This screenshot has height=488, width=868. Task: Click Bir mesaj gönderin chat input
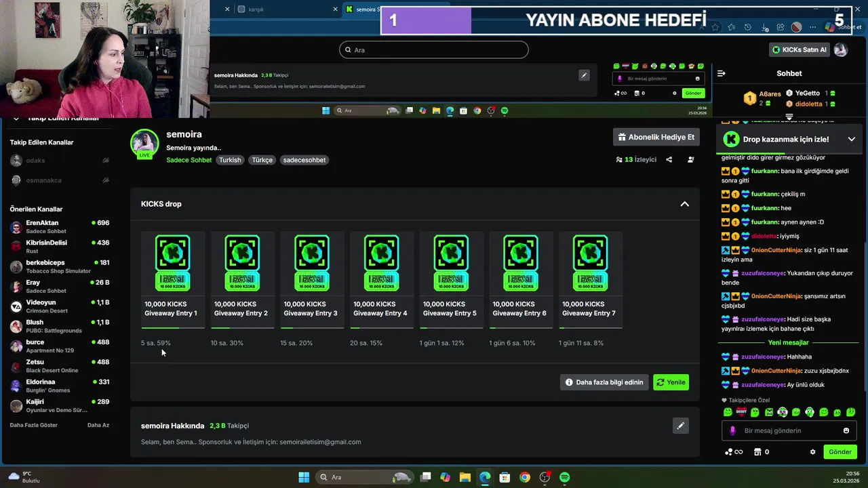point(789,430)
